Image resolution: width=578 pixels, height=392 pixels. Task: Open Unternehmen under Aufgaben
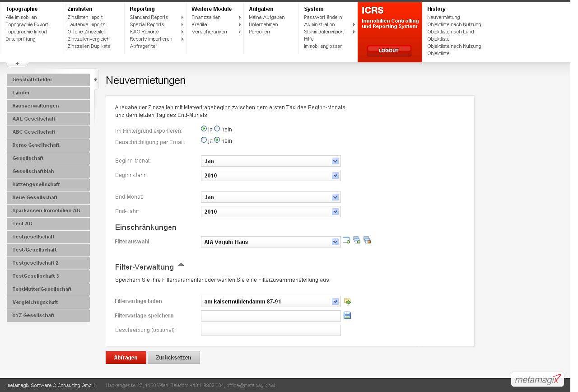(x=263, y=24)
